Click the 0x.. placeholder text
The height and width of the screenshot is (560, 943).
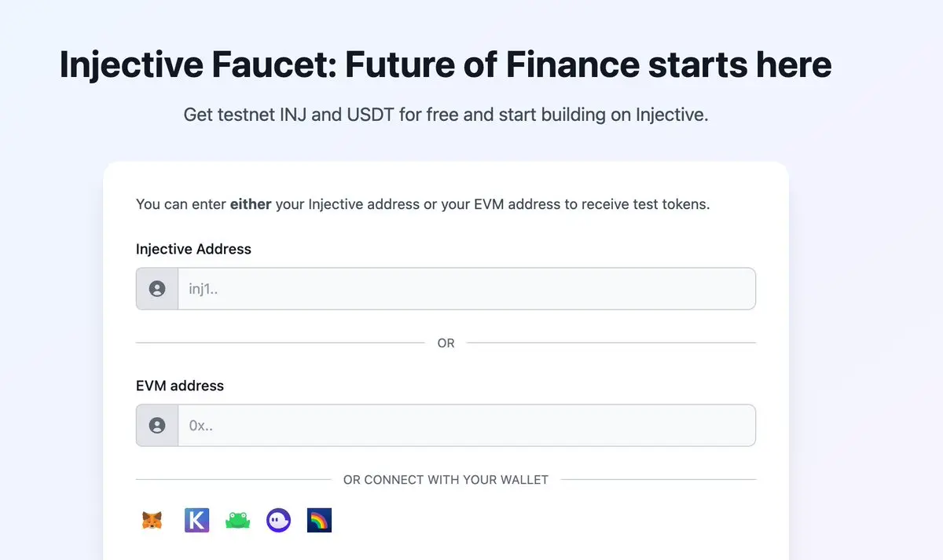pos(201,426)
